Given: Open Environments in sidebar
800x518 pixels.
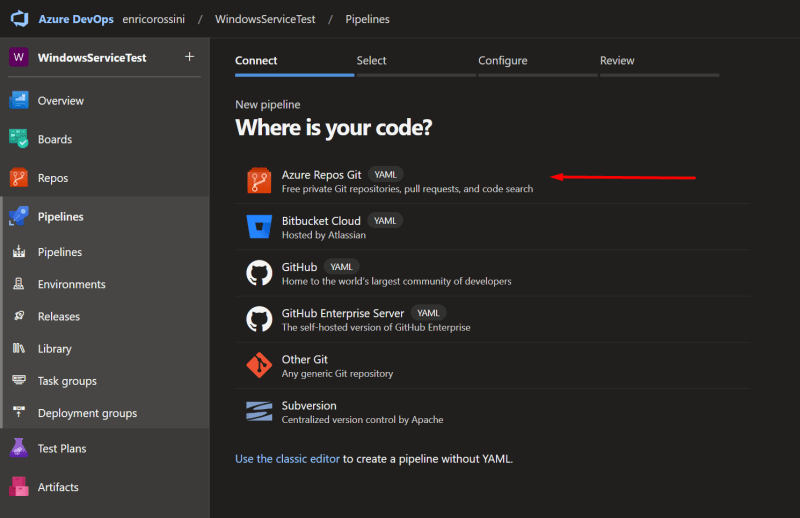Looking at the screenshot, I should (71, 284).
